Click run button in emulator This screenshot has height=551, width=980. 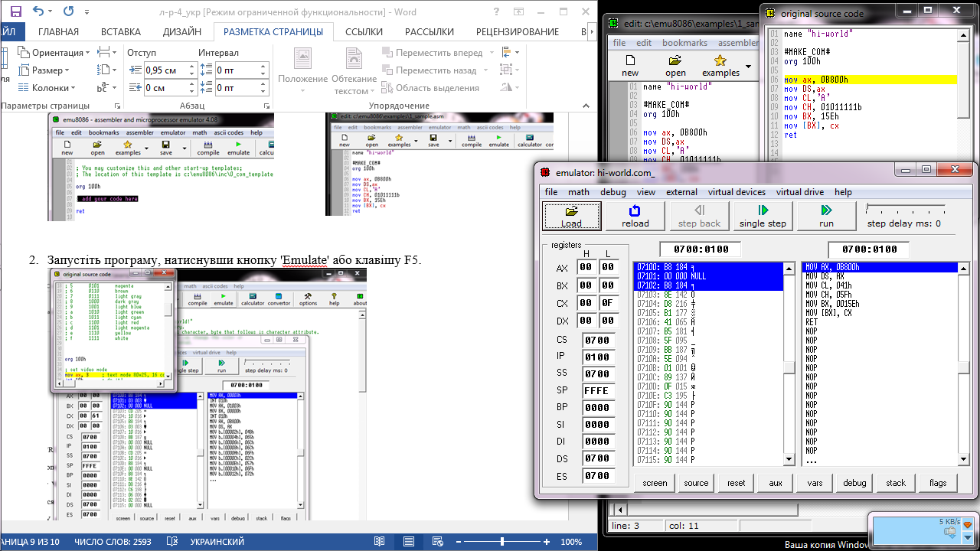[826, 216]
